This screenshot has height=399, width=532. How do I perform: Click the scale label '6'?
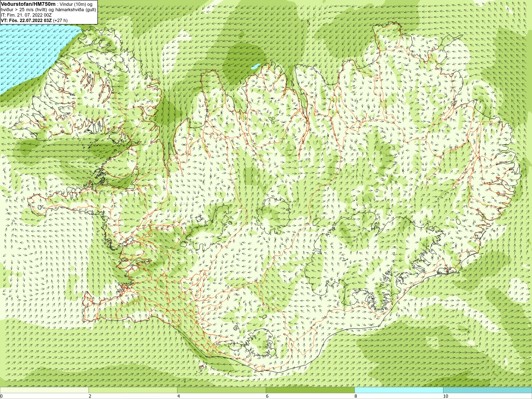tap(267, 397)
